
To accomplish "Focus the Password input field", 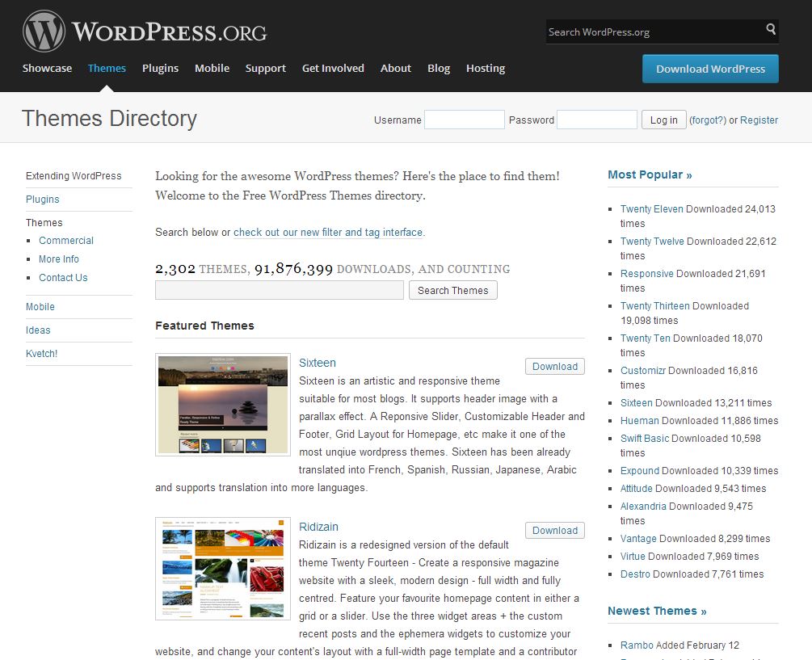I will tap(596, 120).
